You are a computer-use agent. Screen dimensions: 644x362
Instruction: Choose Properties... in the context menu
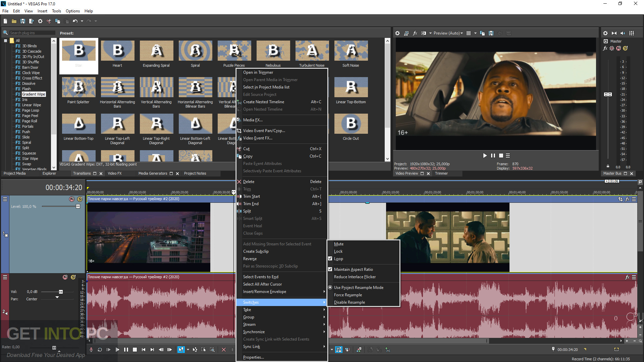tap(281, 357)
